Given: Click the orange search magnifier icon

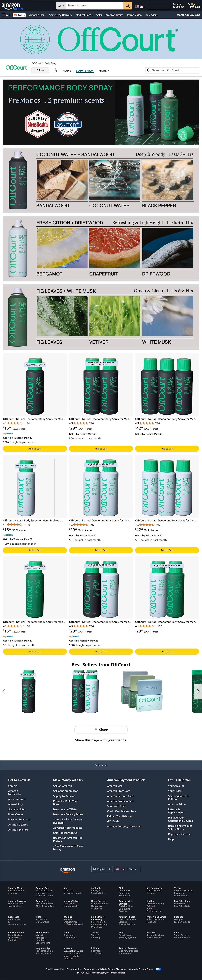Looking at the screenshot, I should coord(128,6).
